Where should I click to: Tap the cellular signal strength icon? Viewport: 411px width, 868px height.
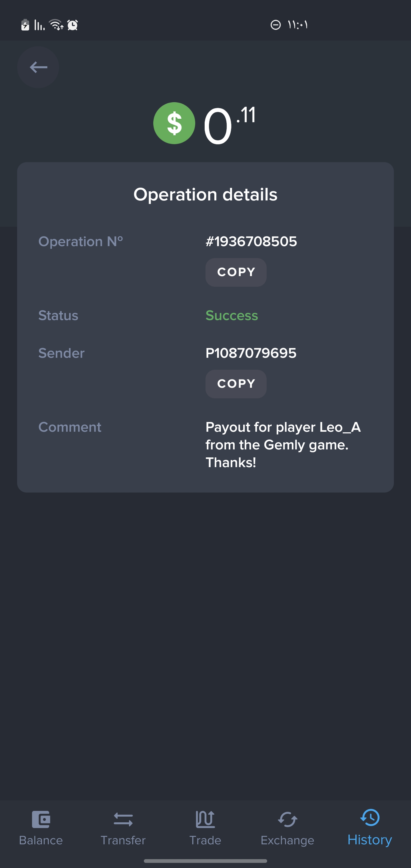click(39, 25)
